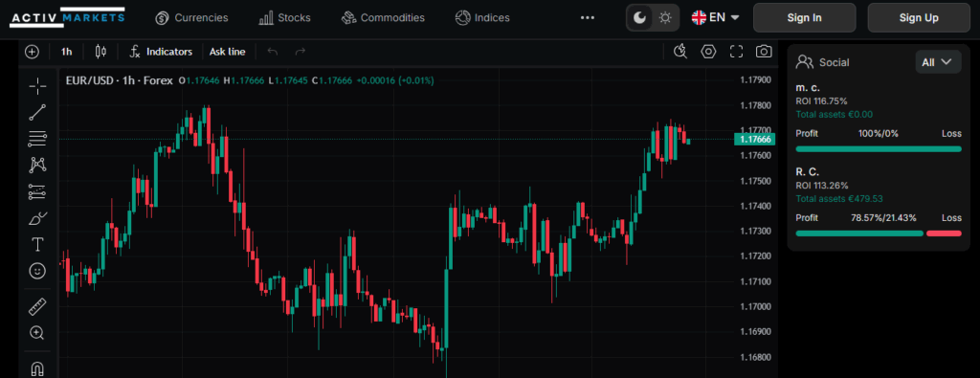The image size is (980, 378).
Task: Open the Indicators panel
Action: tap(161, 52)
